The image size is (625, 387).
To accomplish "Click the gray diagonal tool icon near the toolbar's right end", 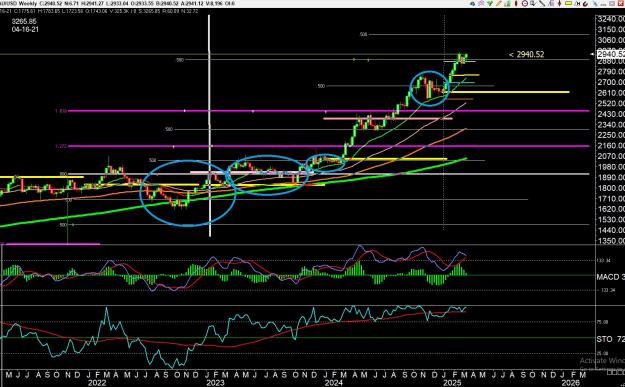I will tap(595, 4).
